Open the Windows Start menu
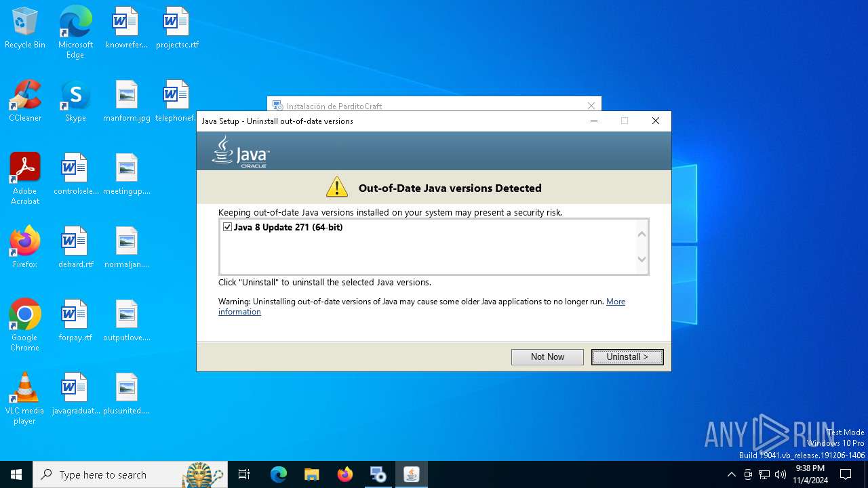The height and width of the screenshot is (488, 868). coord(16,474)
